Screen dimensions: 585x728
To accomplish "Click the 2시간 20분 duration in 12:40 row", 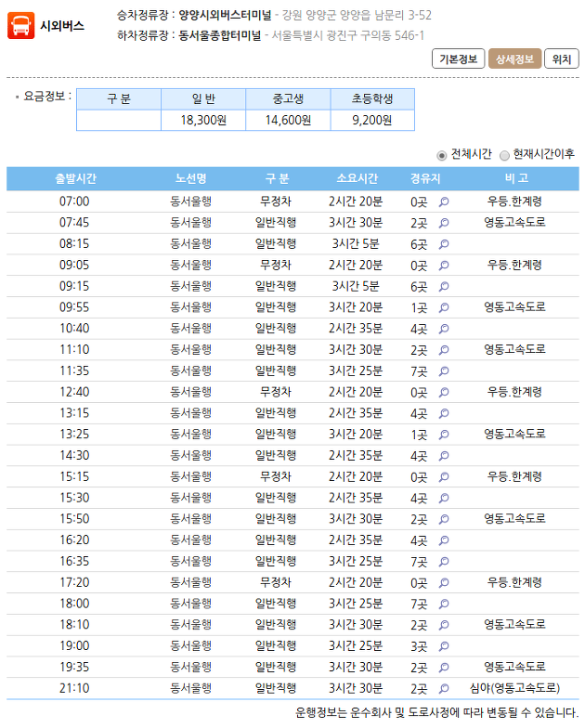I will coord(356,392).
